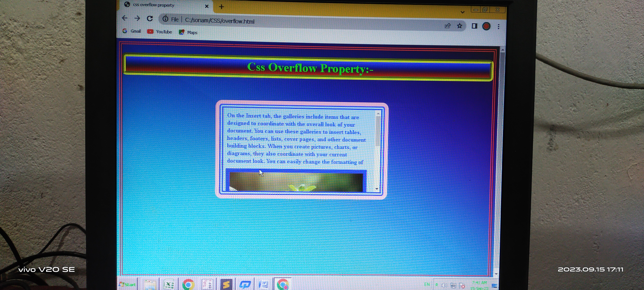
Task: Click the browser Back arrow
Action: click(x=124, y=18)
